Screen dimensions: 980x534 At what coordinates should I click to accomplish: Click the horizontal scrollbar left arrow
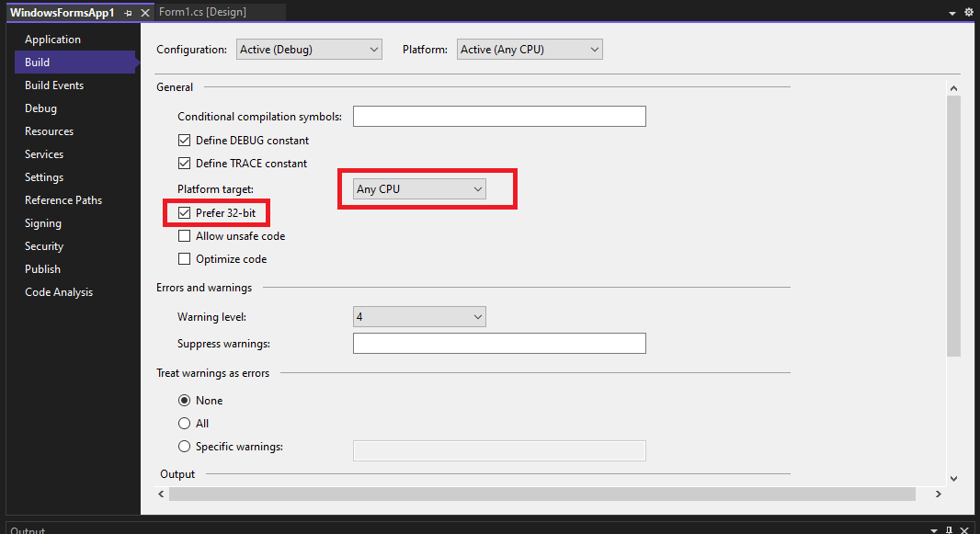click(x=161, y=494)
